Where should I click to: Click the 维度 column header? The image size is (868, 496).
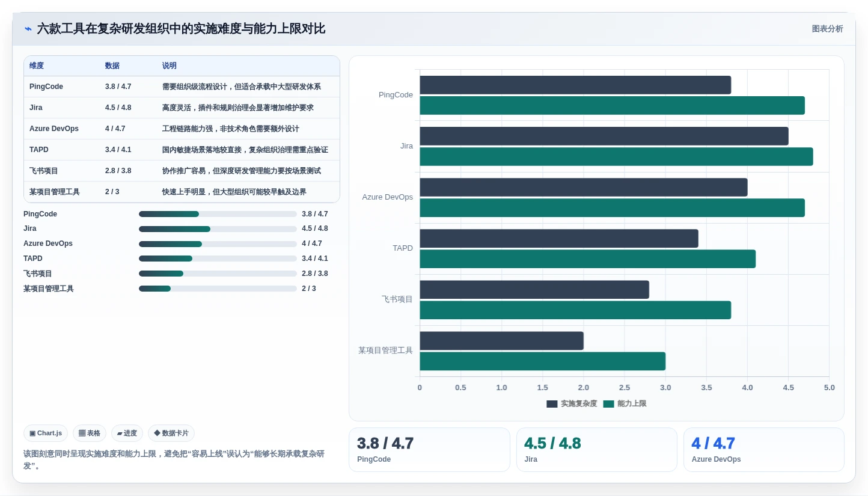[x=37, y=66]
